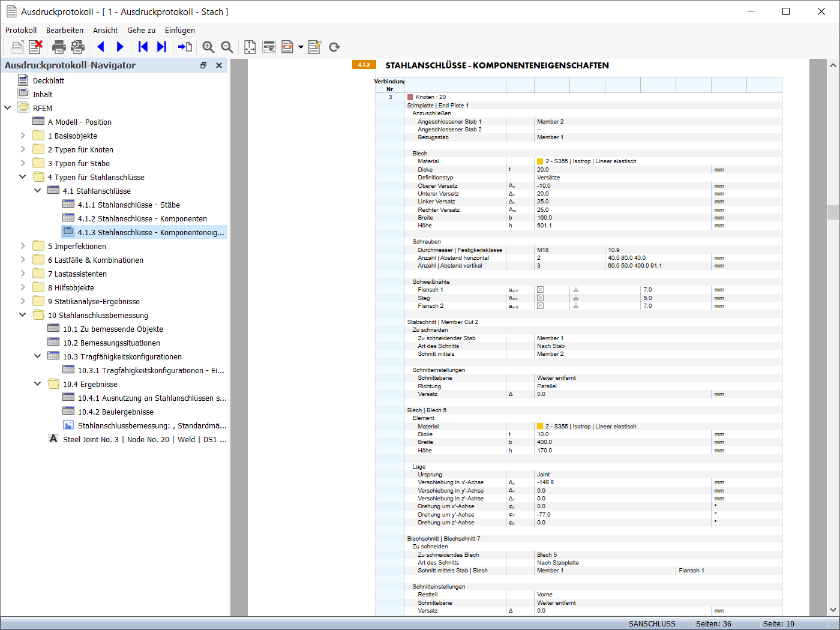Open the Bearbeiten menu

click(65, 30)
